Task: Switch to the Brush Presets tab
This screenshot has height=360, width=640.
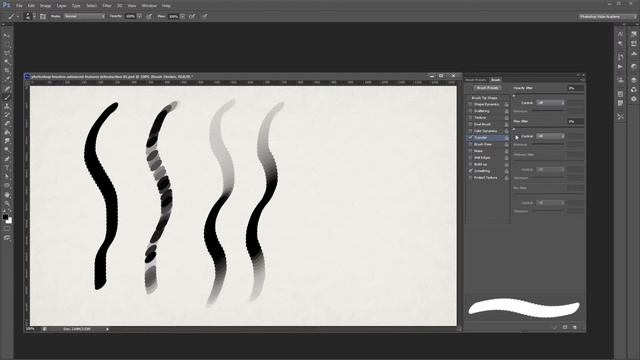Action: [x=476, y=80]
